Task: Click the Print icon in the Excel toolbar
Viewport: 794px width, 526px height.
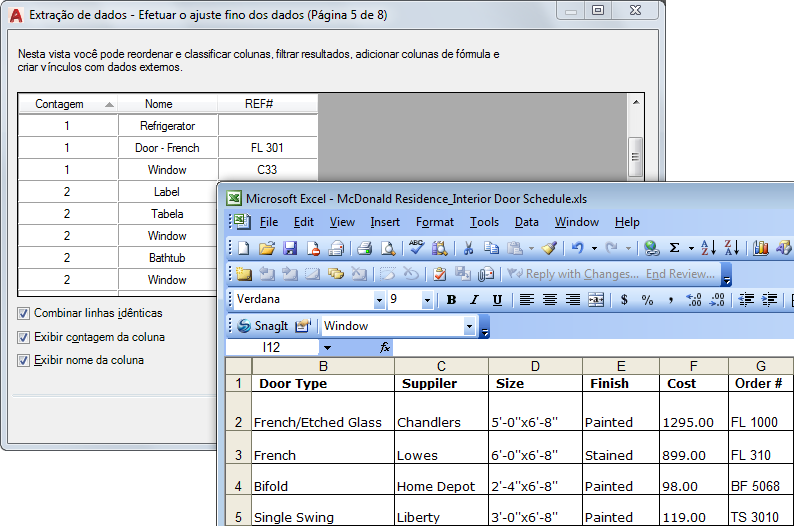Action: pyautogui.click(x=336, y=248)
